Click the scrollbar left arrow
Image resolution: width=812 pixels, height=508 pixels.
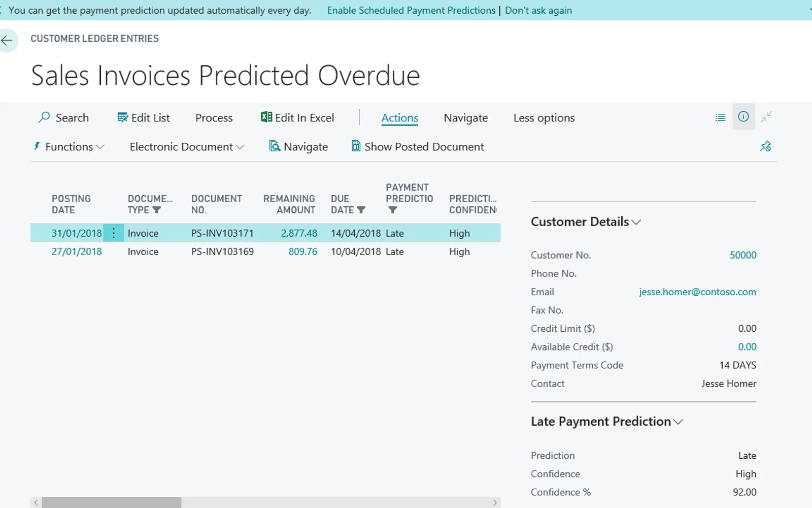point(36,502)
